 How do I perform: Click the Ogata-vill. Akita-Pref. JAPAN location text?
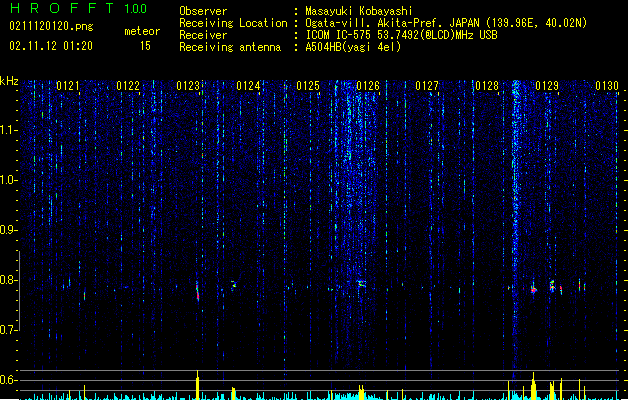[446, 23]
